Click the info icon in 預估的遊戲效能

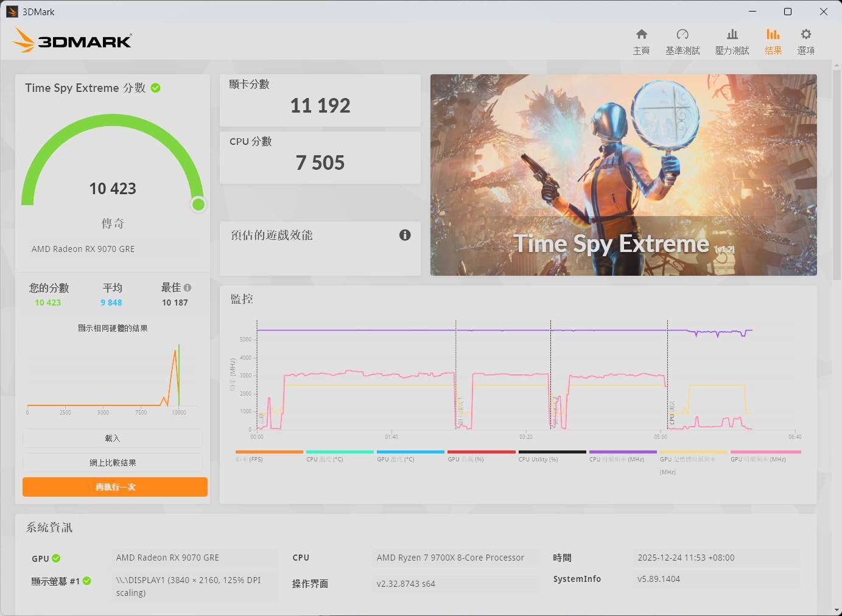405,235
